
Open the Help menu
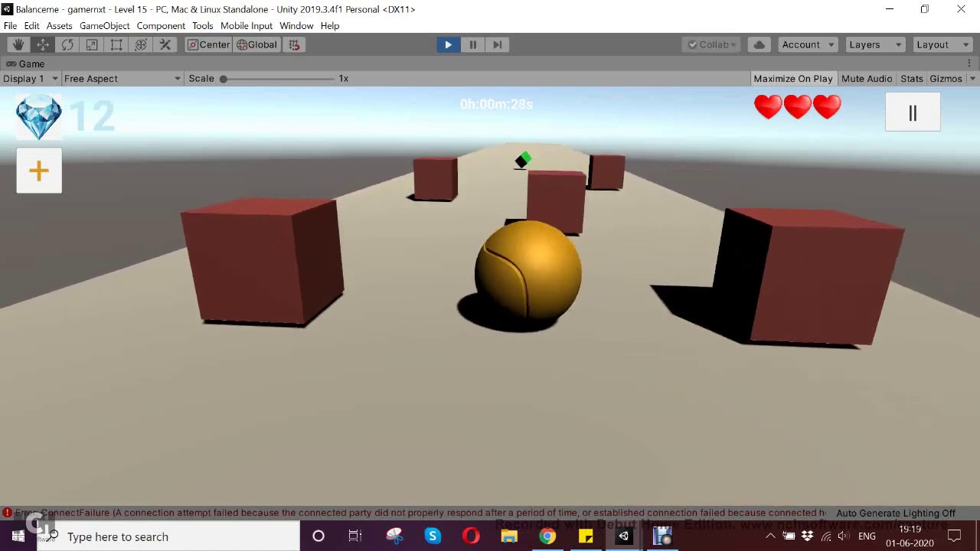(x=330, y=25)
